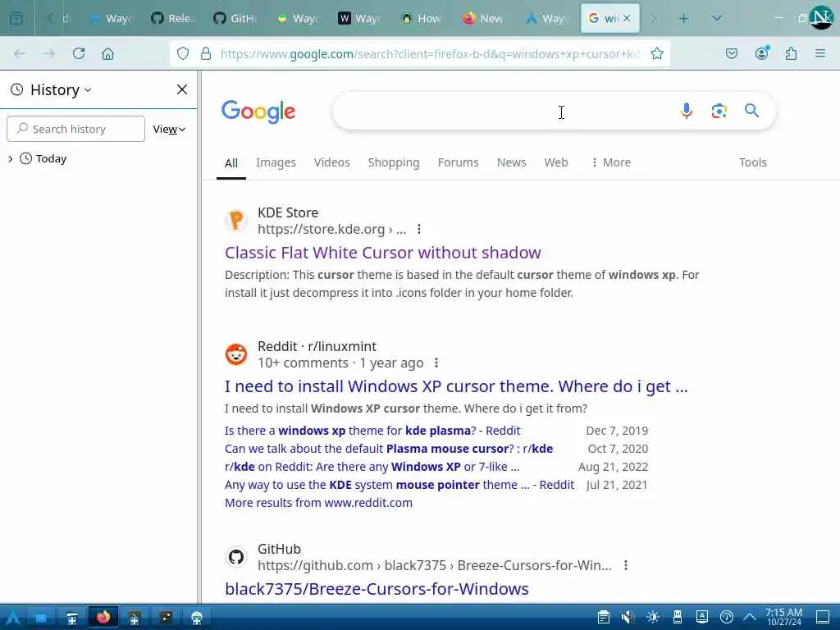
Task: Show site security via padlock icon
Action: [x=206, y=53]
